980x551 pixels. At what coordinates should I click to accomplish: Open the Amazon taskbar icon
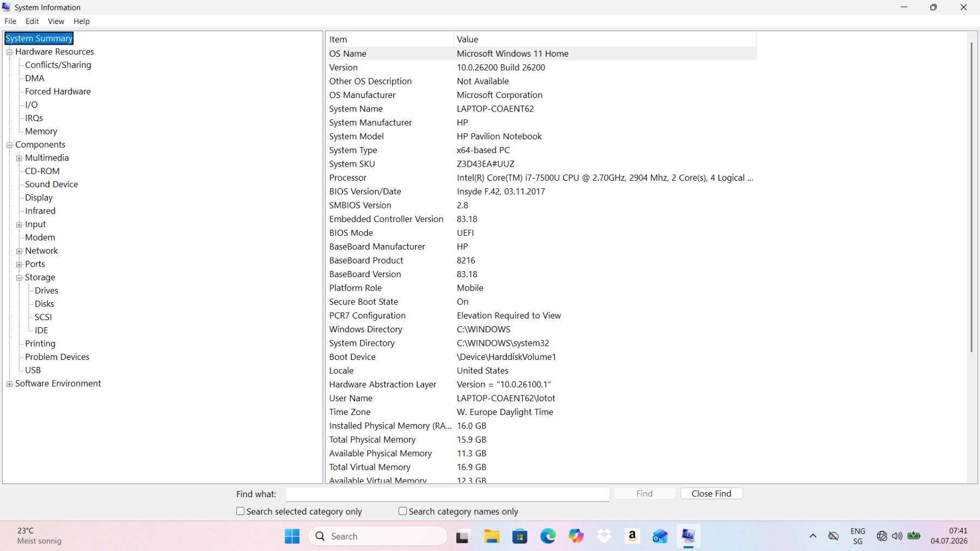click(632, 536)
